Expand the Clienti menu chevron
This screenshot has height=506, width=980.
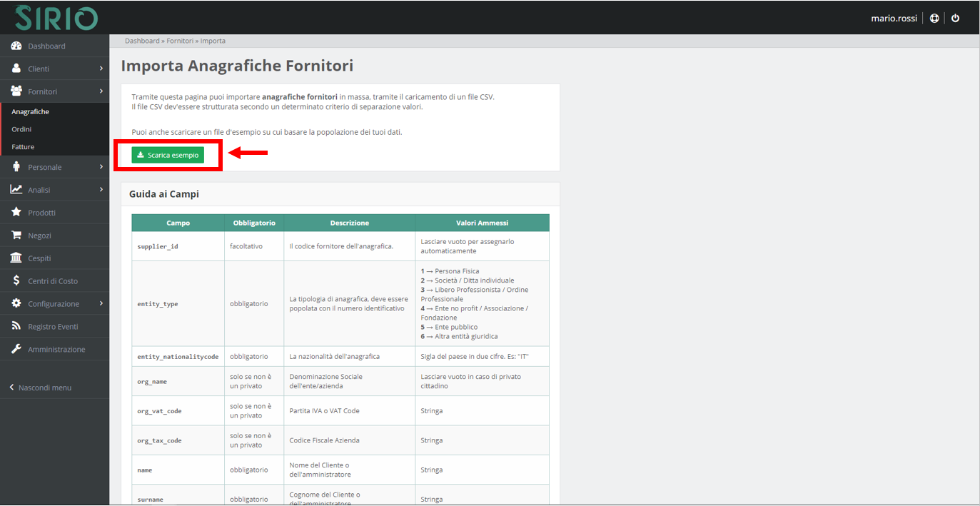(x=101, y=69)
